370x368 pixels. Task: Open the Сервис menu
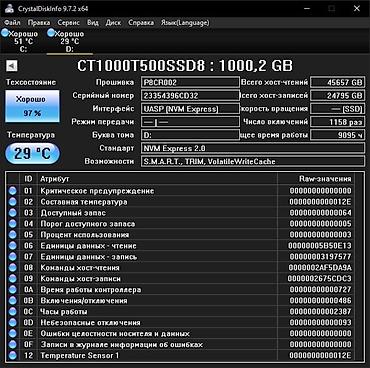point(68,23)
